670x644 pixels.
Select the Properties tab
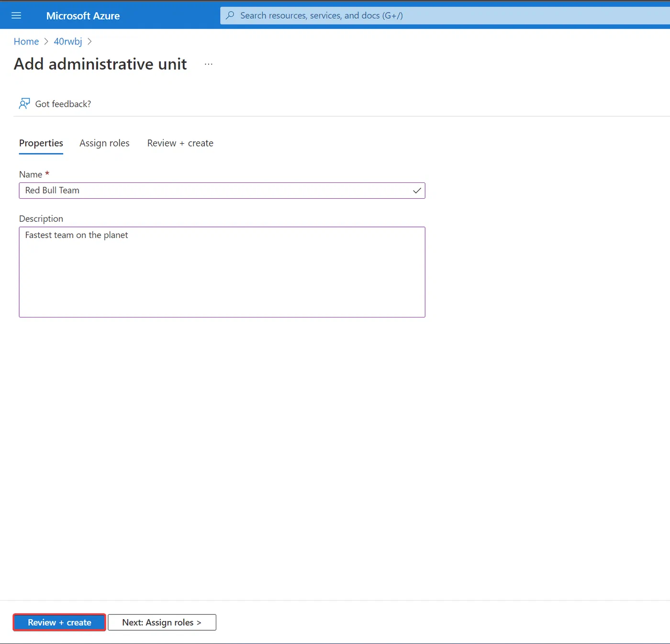point(41,143)
